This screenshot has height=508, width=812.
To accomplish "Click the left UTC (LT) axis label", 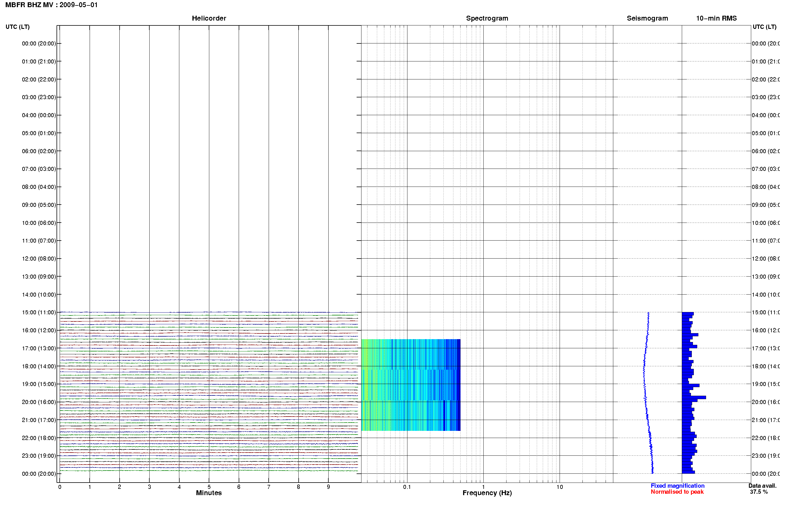I will pos(17,27).
